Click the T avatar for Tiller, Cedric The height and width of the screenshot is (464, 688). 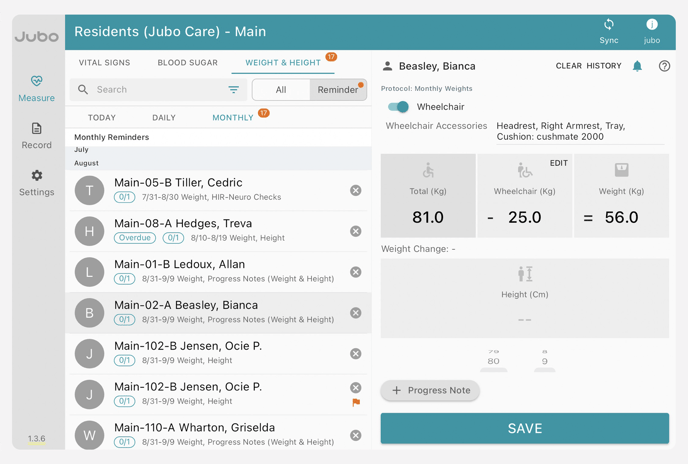(90, 190)
